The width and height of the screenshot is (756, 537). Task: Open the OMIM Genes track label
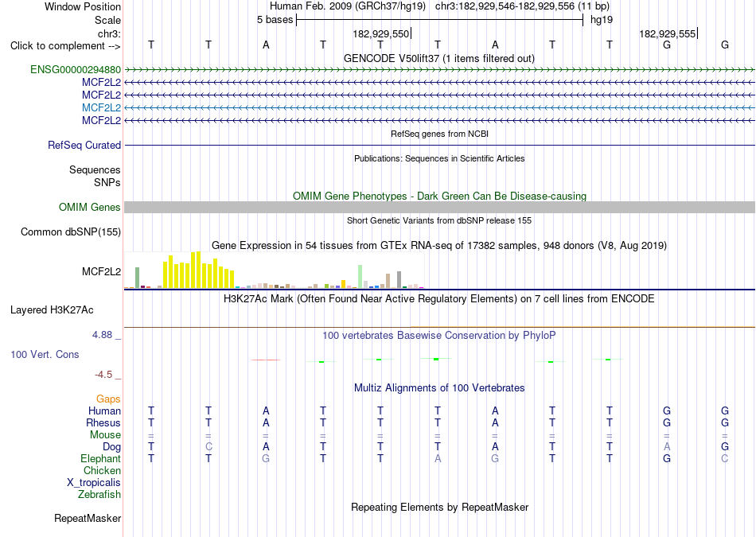(x=90, y=208)
